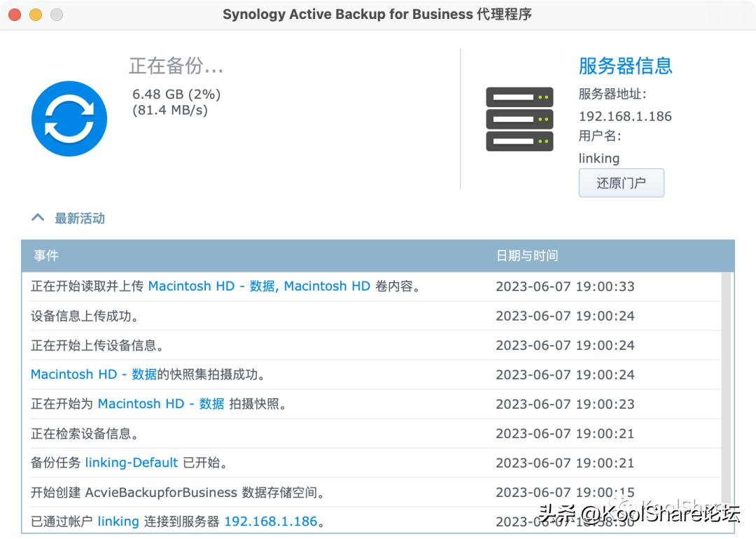Image resolution: width=756 pixels, height=539 pixels.
Task: Select the 正在检索设备信息 event row
Action: pos(375,433)
